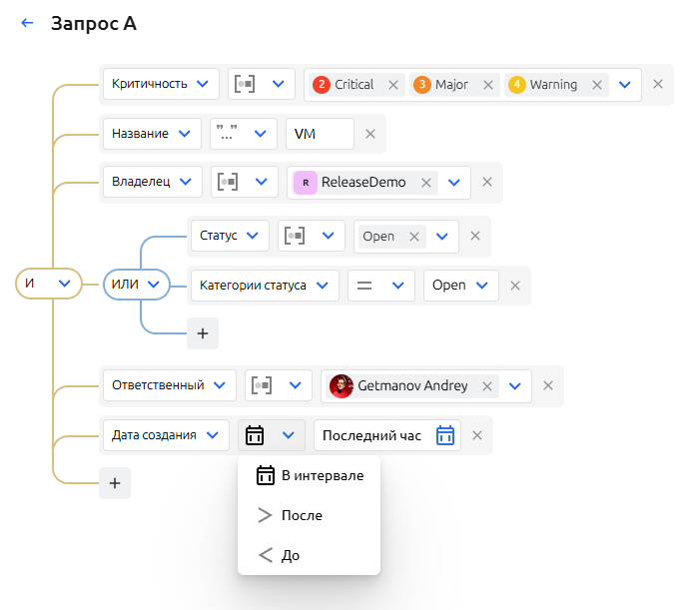Open the equals operator dropdown
The image size is (700, 610).
point(380,286)
